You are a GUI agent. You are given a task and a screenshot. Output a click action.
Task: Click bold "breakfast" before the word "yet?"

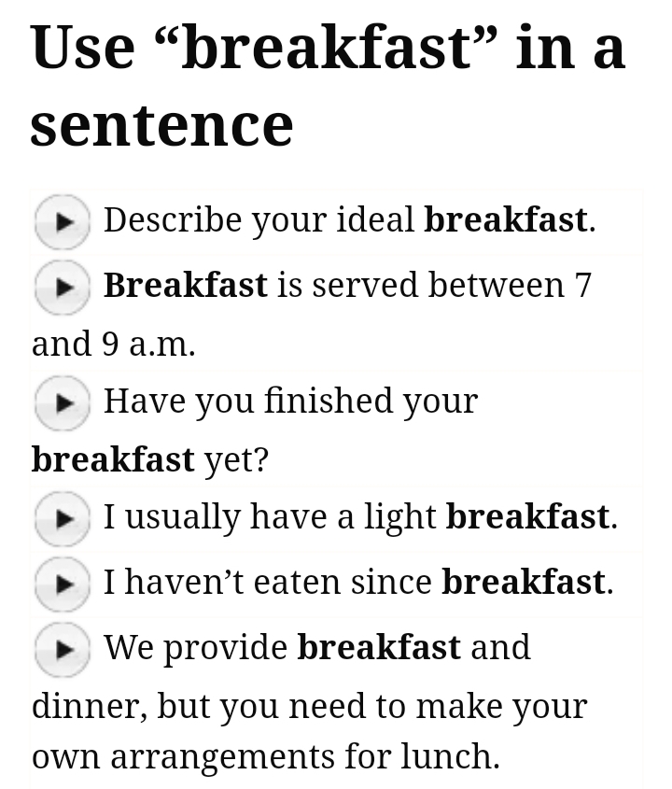(113, 459)
